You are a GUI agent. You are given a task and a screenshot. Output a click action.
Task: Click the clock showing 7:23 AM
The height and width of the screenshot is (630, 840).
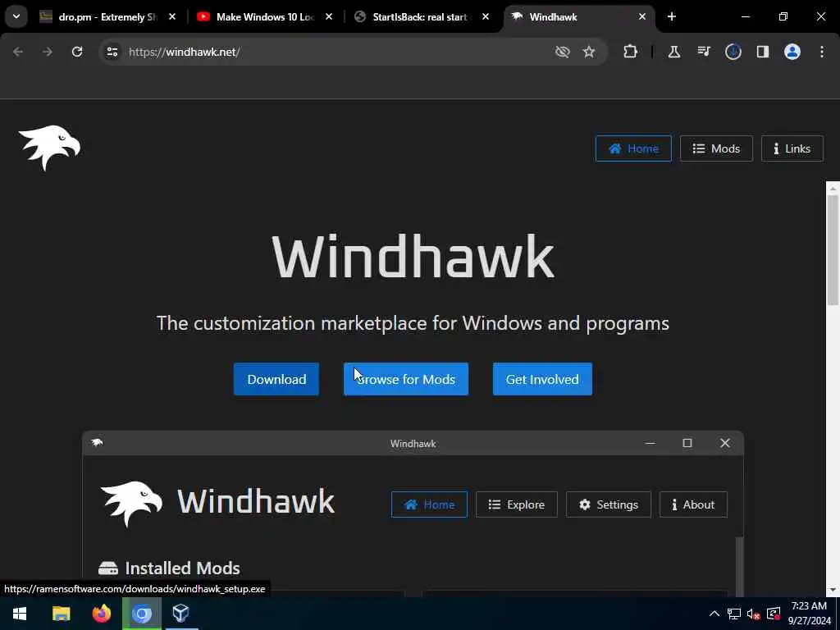[x=808, y=606]
